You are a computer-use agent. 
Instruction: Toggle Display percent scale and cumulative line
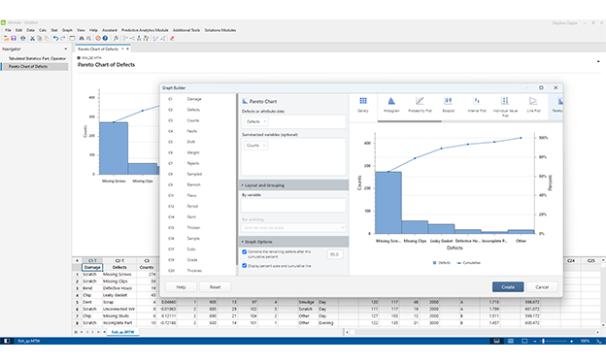click(x=245, y=266)
